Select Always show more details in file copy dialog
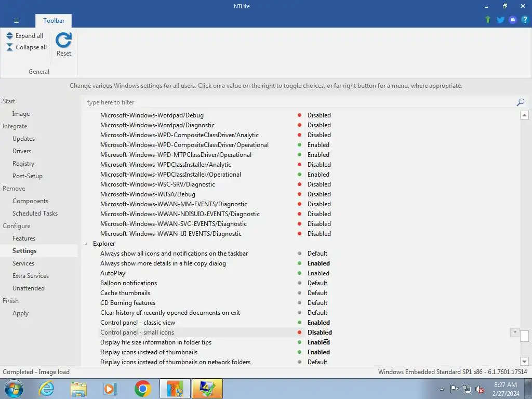This screenshot has width=532, height=399. click(x=163, y=263)
